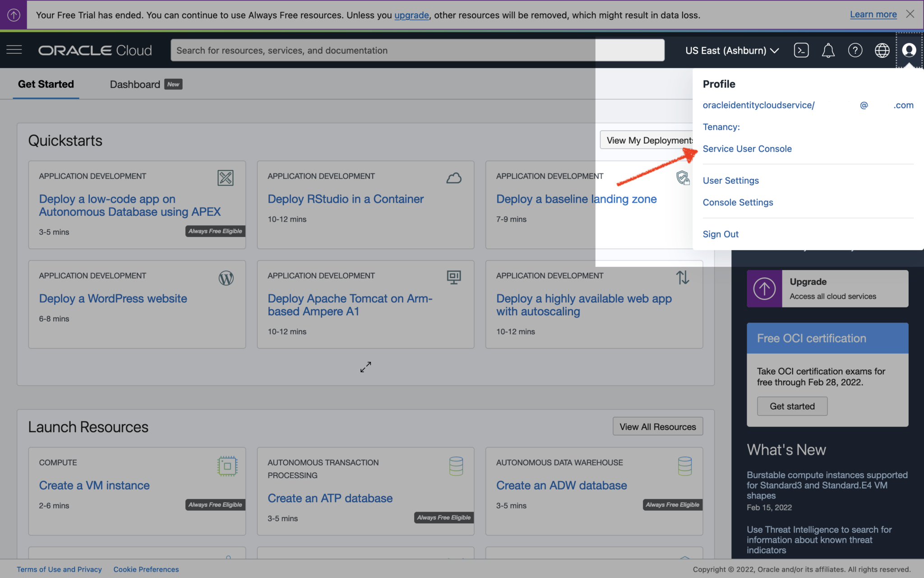Open Create a VM instance quickstart

tap(94, 485)
